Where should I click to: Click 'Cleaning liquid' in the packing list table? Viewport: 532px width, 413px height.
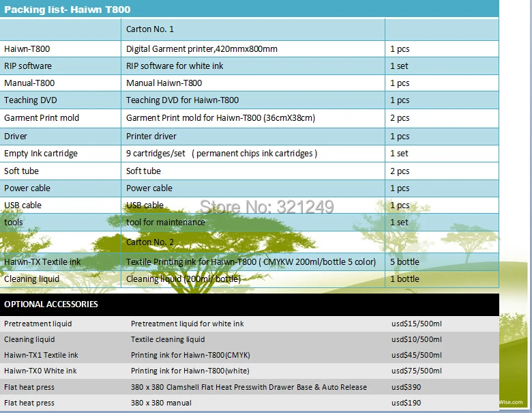pos(31,279)
